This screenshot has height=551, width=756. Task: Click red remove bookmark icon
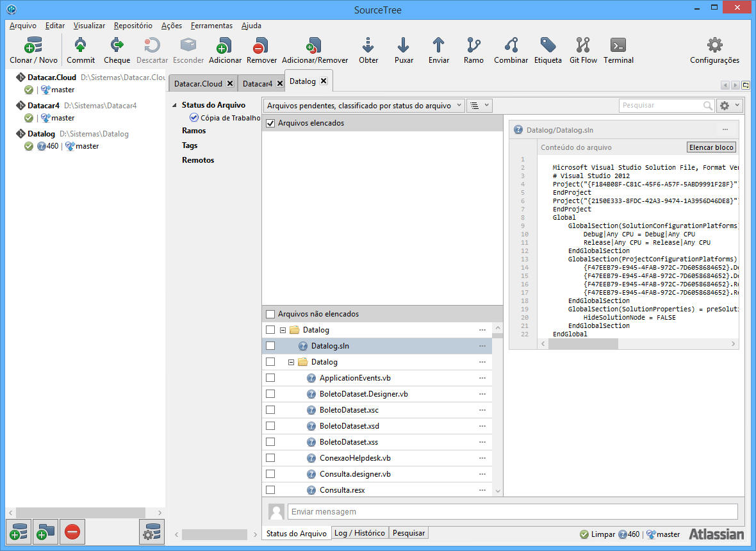tap(72, 532)
